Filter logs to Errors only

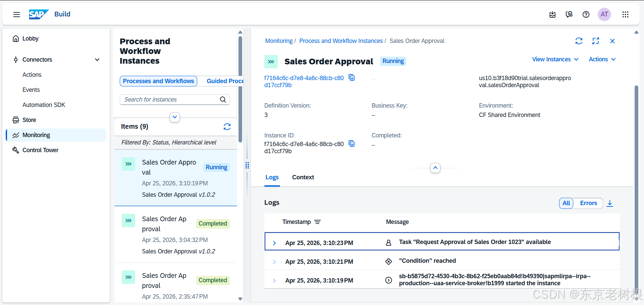point(589,203)
